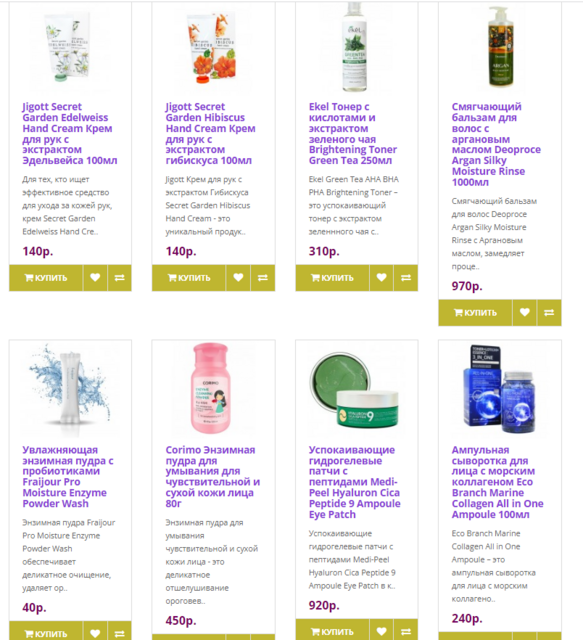Open Eco Branch Marine Collagen Ampoule link
The height and width of the screenshot is (640, 583).
click(497, 482)
